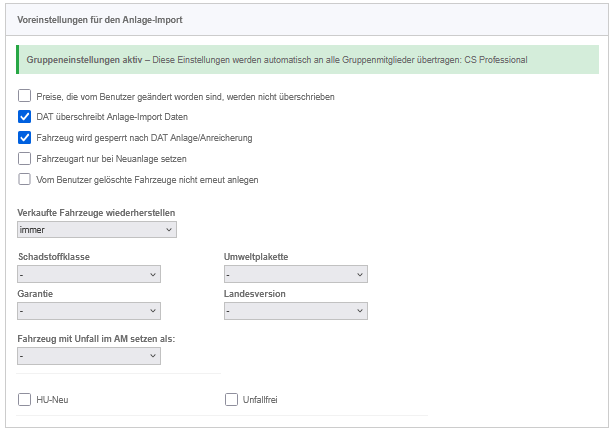The image size is (613, 431).
Task: Click the 'Garantie' field label
Action: pos(36,295)
